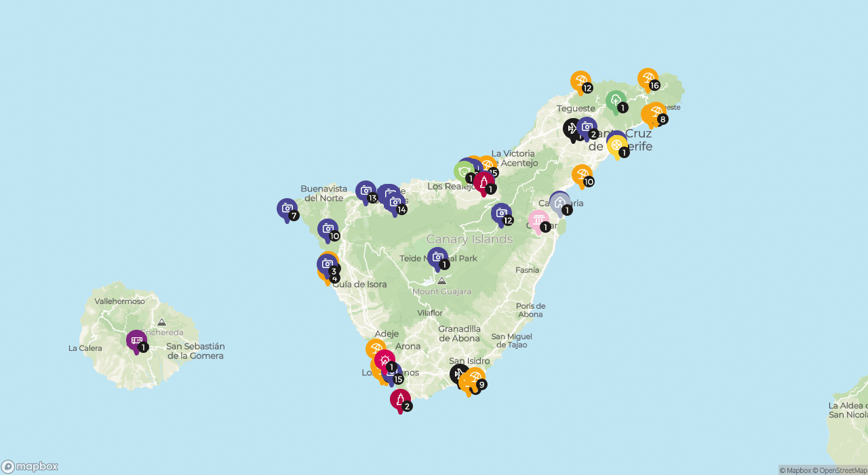Select the red monument marker numbered 2
The width and height of the screenshot is (868, 475).
[400, 399]
